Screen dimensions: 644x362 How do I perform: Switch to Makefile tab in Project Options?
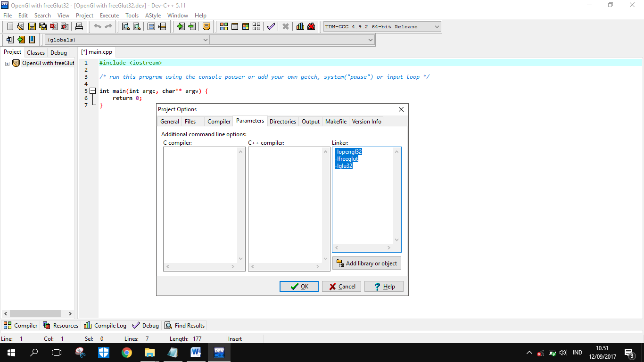[x=336, y=122]
